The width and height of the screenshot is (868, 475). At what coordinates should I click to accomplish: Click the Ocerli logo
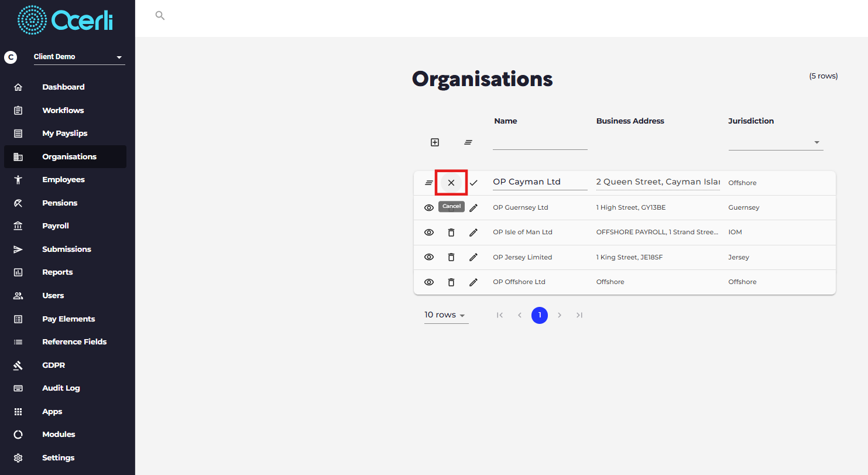(65, 20)
